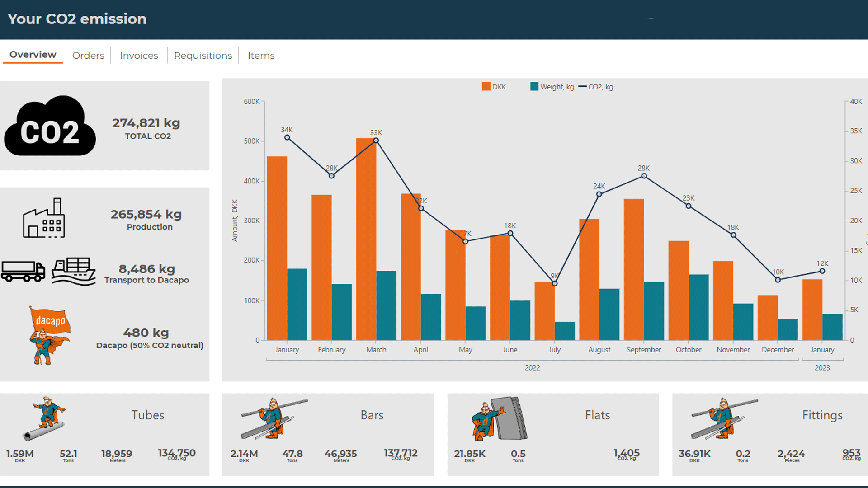Click the Flats mascot illustration

(x=499, y=419)
